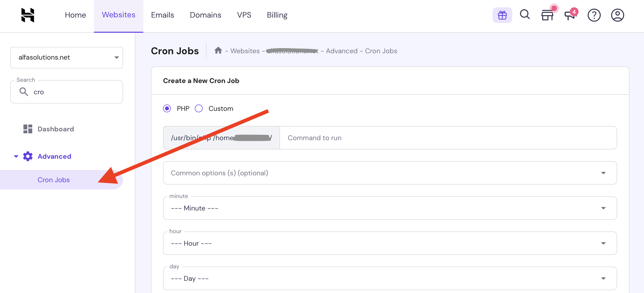Select the PHP radio button

point(167,108)
